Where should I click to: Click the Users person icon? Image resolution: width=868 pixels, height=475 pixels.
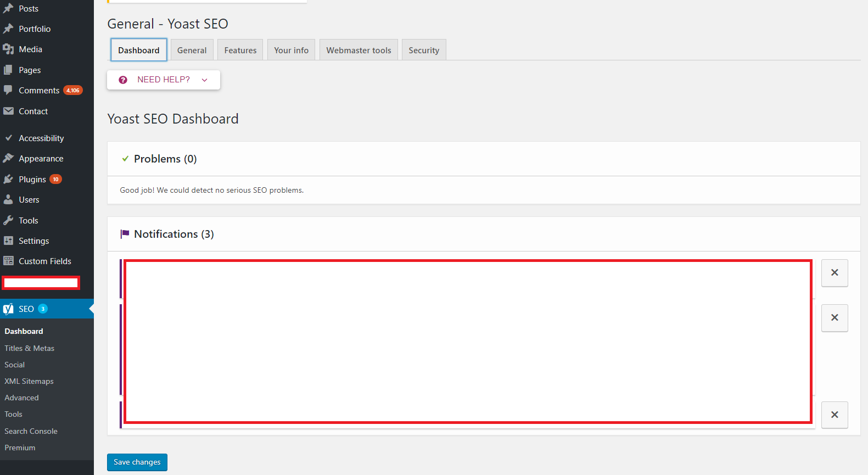[x=8, y=199]
